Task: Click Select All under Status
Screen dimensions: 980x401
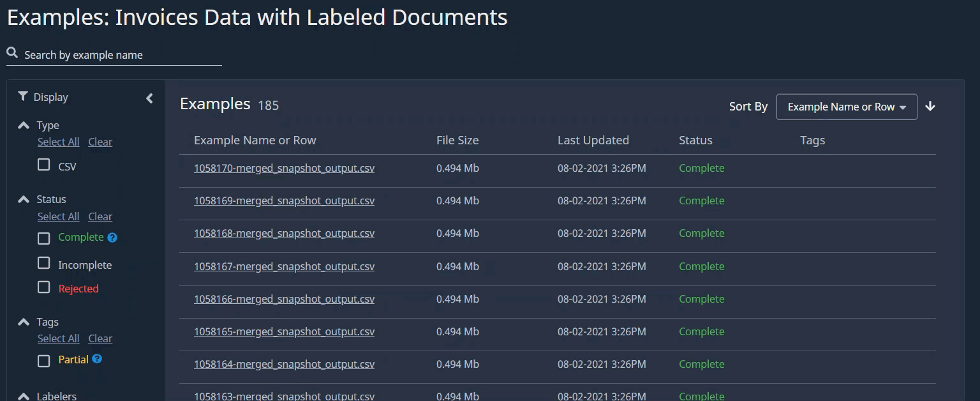Action: 59,216
